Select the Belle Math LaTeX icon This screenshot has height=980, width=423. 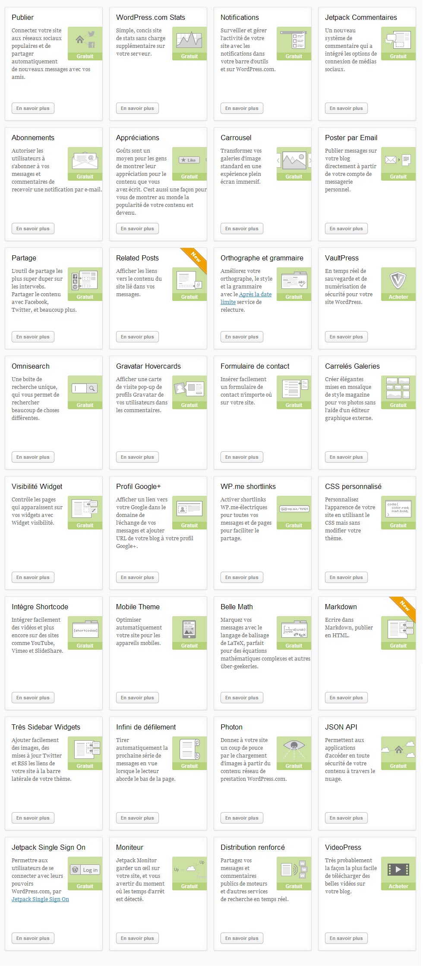pos(294,629)
